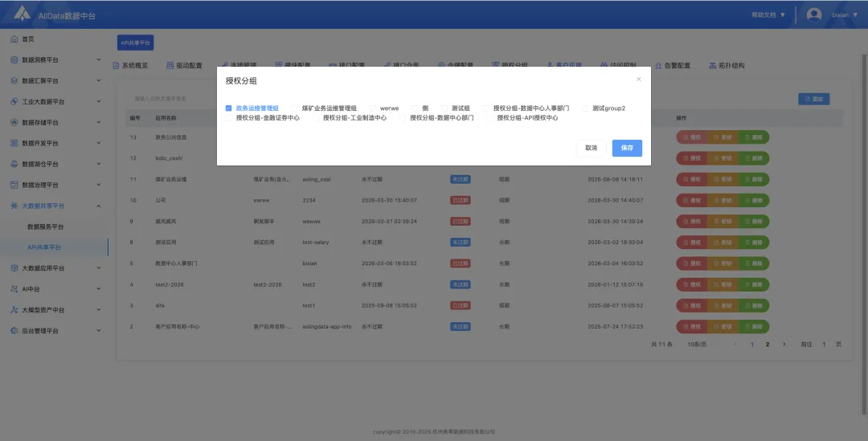Check 授权分组-金融证券中心 checkbox
The width and height of the screenshot is (868, 441).
(x=228, y=118)
